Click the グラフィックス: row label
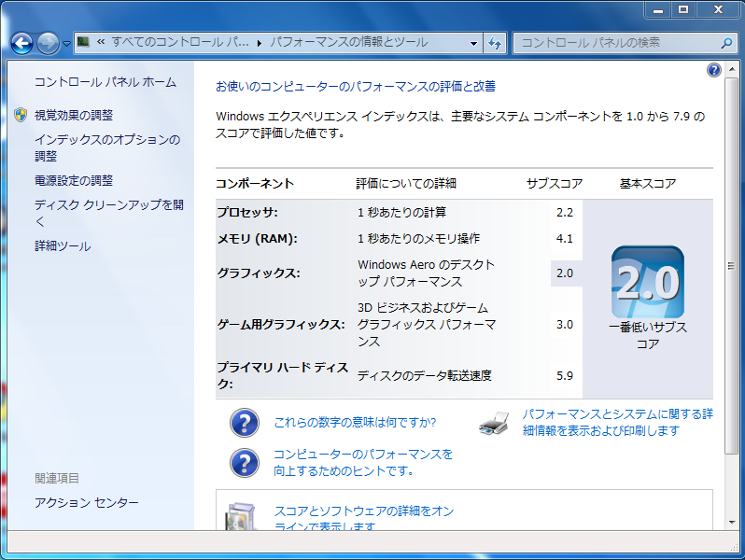This screenshot has height=560, width=745. 259,273
